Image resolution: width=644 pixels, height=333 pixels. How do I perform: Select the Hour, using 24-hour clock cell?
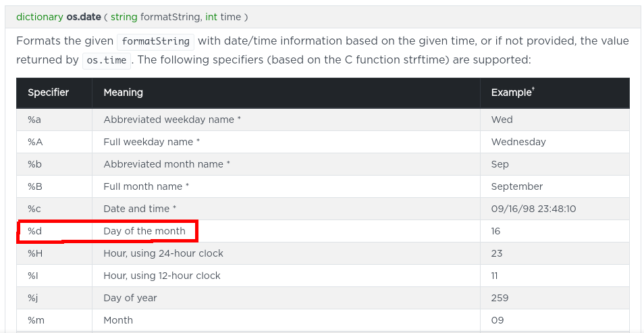pyautogui.click(x=286, y=253)
